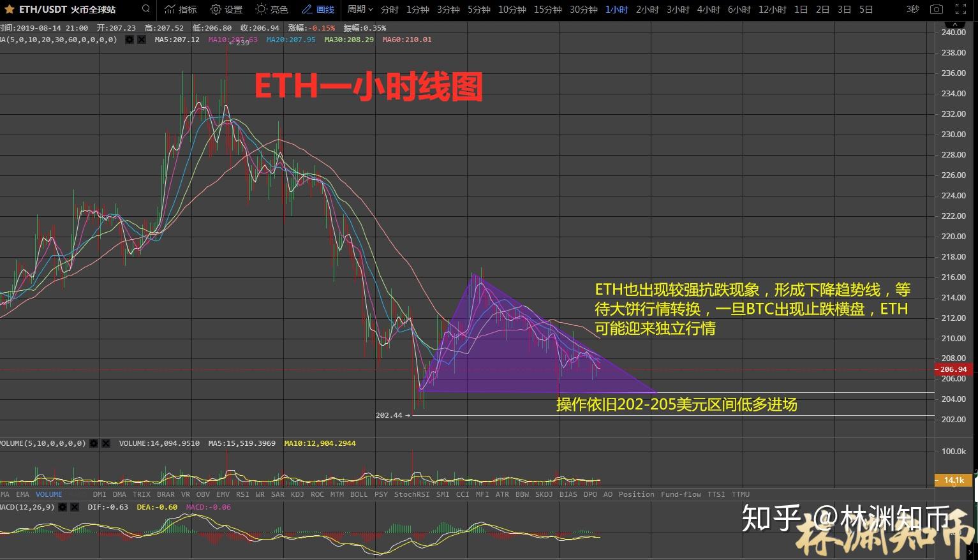978x560 pixels.
Task: Click the MA30:208.29 legend value
Action: pyautogui.click(x=349, y=40)
